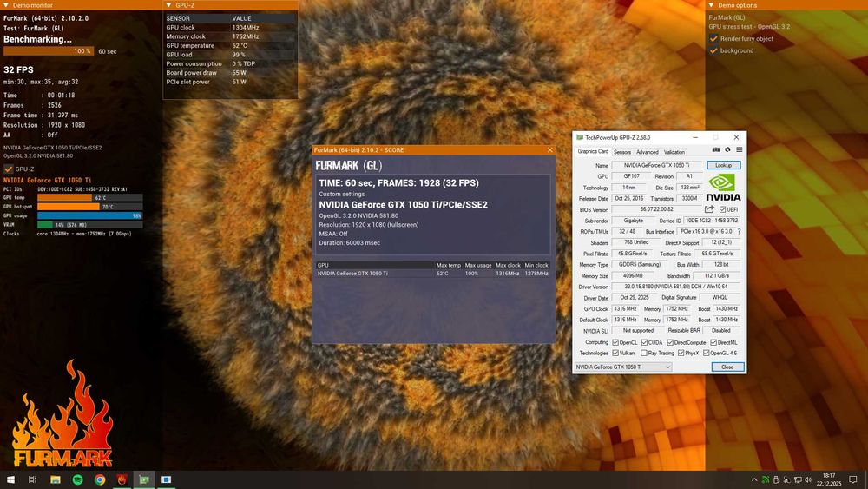
Task: Open the GPU selection dropdown in GPU-Z
Action: click(622, 367)
